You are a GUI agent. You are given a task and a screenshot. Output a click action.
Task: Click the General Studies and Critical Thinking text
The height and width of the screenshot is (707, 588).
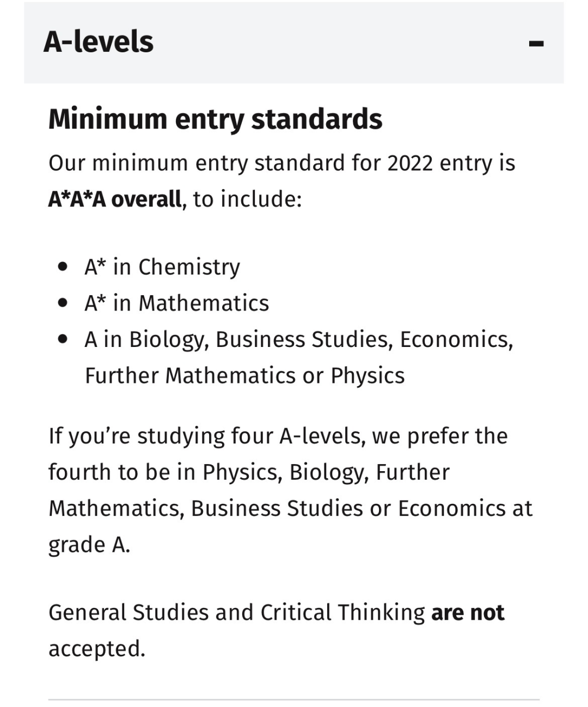pyautogui.click(x=236, y=613)
